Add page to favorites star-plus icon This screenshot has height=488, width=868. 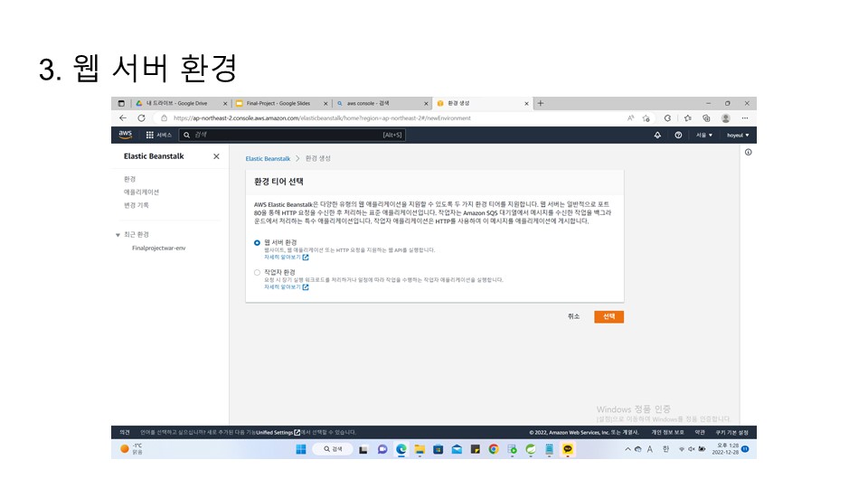tap(646, 117)
